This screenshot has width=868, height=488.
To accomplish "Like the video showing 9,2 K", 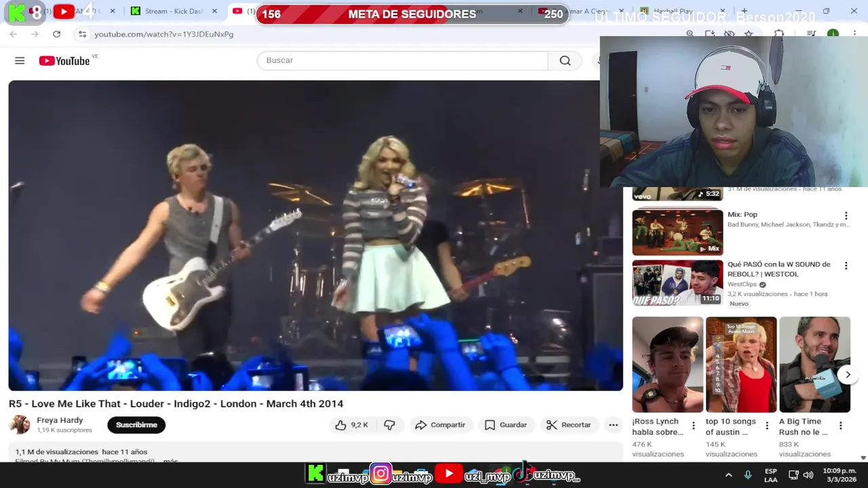I will point(351,425).
